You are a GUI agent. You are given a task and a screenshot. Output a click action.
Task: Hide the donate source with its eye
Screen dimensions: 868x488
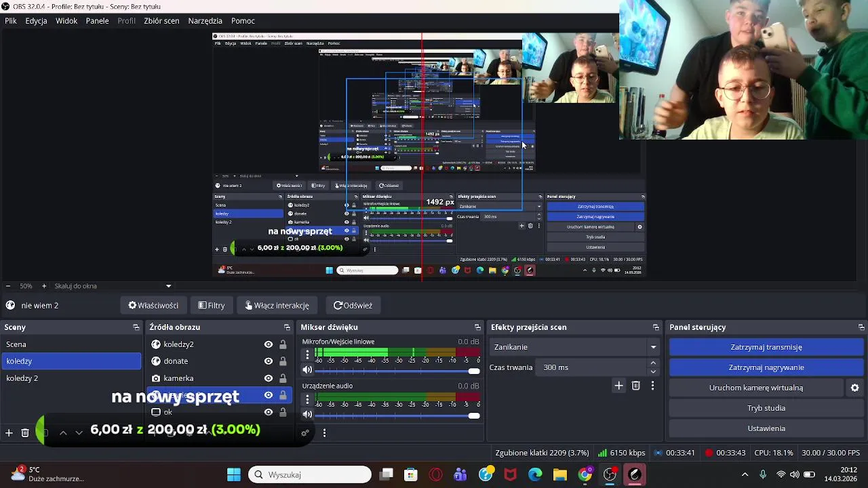point(269,361)
